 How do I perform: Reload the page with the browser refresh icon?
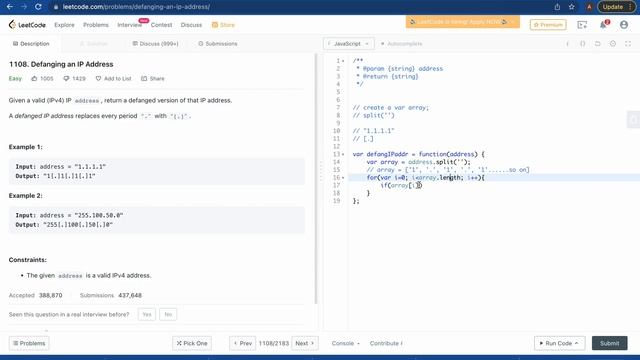[38, 7]
